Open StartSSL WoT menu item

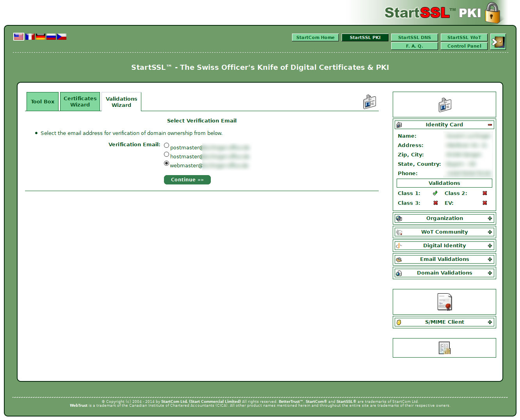pos(464,37)
